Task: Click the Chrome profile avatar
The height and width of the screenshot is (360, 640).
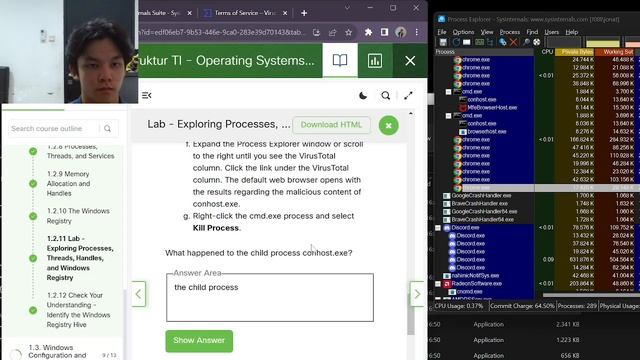Action: point(400,32)
